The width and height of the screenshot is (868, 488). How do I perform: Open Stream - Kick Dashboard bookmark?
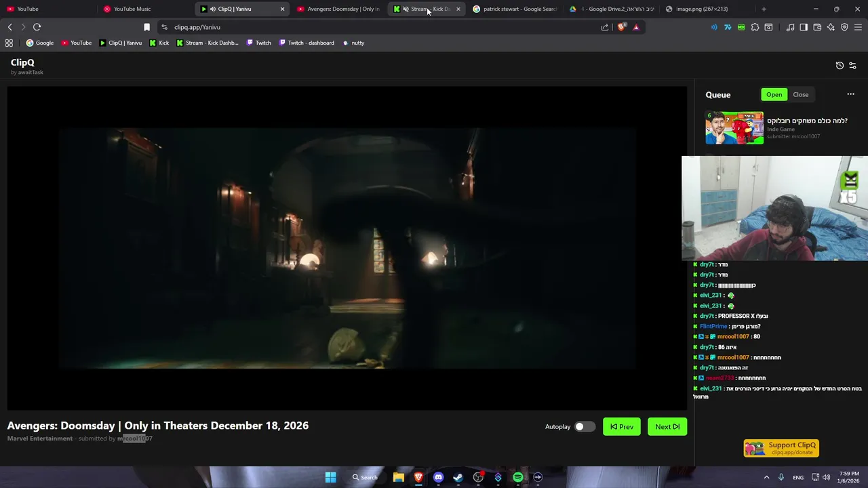208,43
